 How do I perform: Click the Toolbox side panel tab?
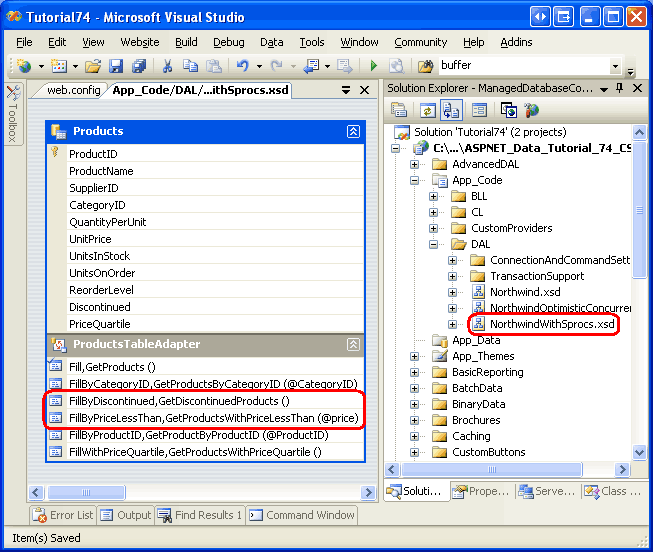(14, 114)
